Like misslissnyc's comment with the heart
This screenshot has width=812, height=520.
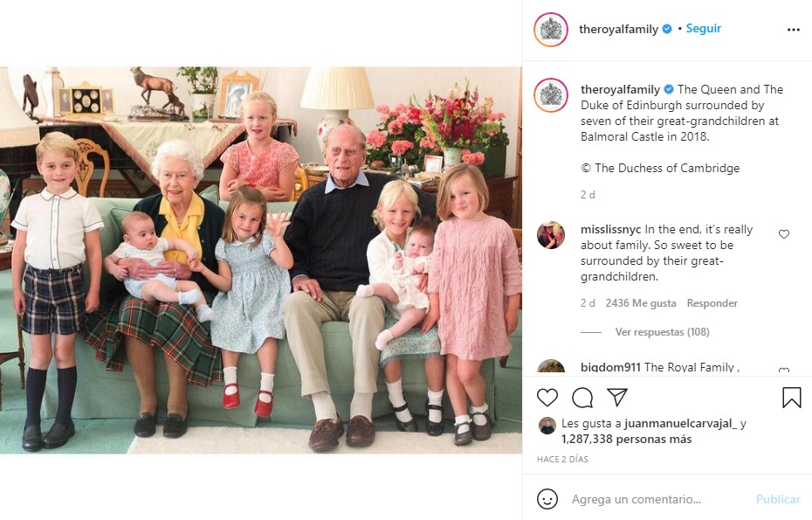click(x=784, y=234)
